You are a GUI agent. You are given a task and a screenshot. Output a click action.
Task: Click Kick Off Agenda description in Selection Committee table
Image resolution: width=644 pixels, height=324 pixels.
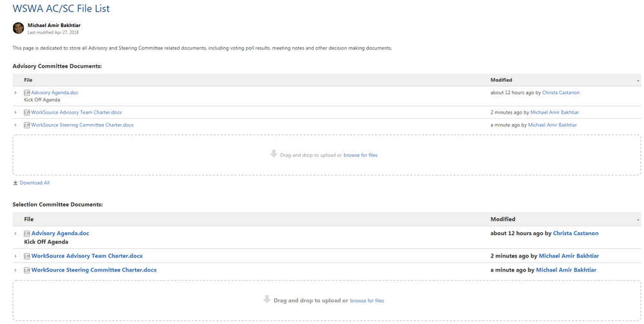pos(46,242)
